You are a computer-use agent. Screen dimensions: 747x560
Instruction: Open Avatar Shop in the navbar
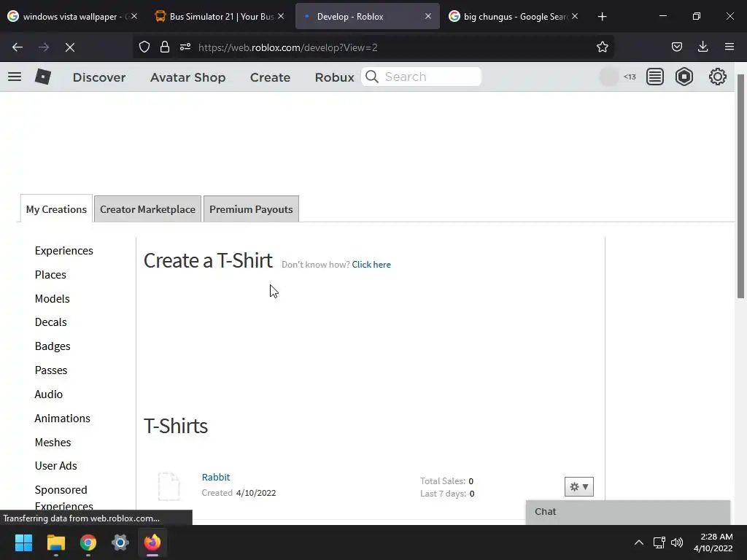(187, 77)
